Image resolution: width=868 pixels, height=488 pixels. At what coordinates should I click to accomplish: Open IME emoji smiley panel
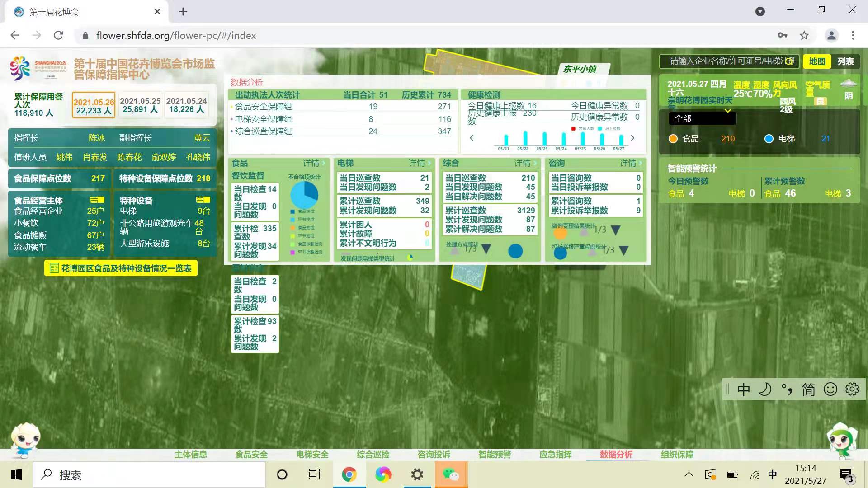point(830,389)
